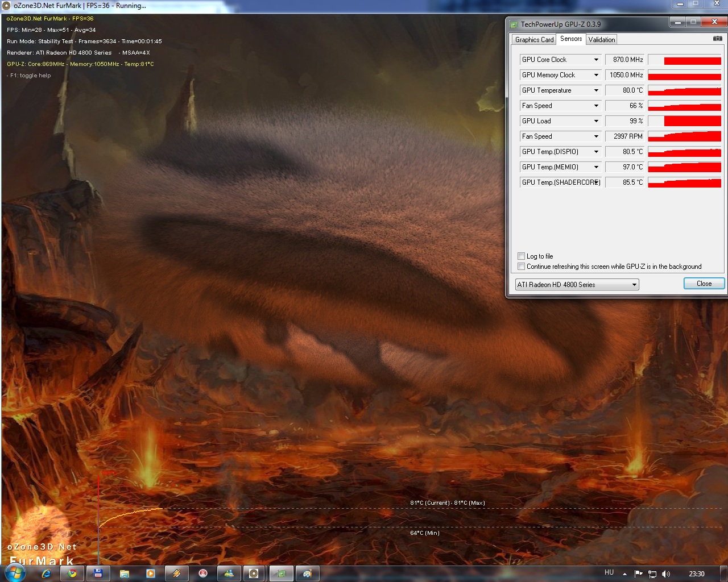
Task: Click the HU language indicator
Action: (609, 573)
